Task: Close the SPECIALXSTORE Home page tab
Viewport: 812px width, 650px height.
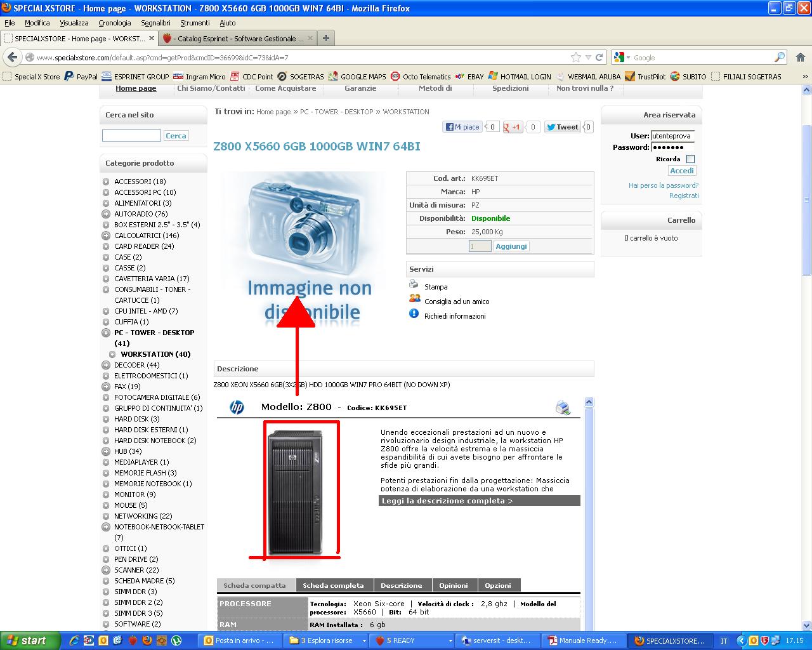Action: click(x=151, y=38)
